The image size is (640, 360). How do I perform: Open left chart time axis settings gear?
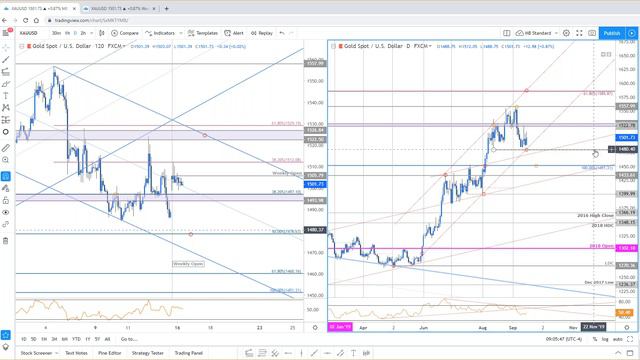point(315,327)
